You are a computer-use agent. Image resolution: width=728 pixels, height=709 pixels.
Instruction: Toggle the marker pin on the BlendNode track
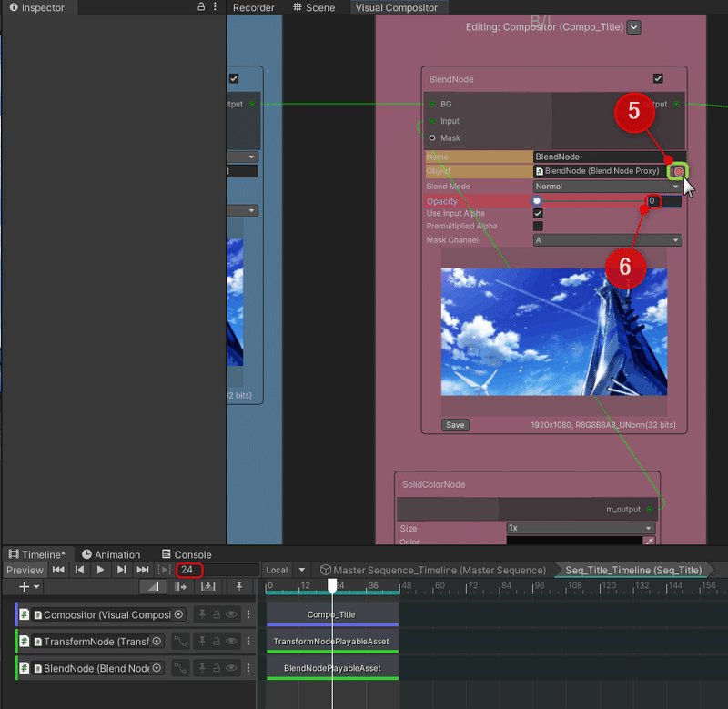point(202,668)
